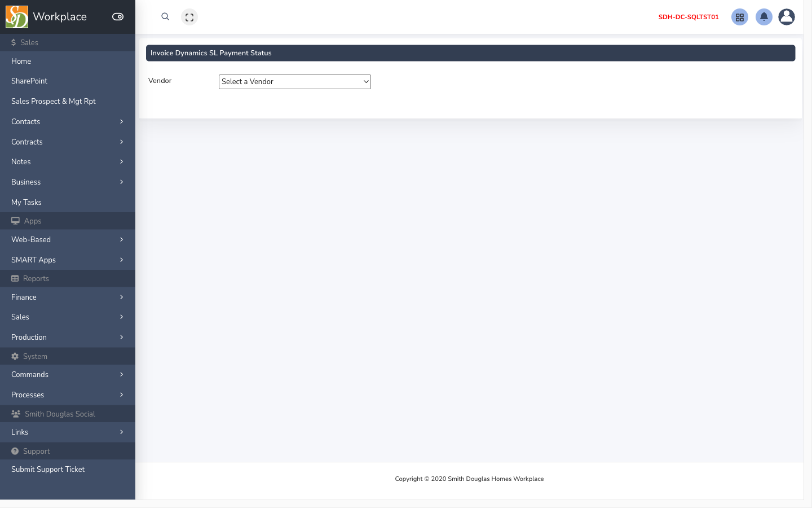Click the SD Workplace logo icon
Screen dimensions: 812x508
click(x=17, y=17)
